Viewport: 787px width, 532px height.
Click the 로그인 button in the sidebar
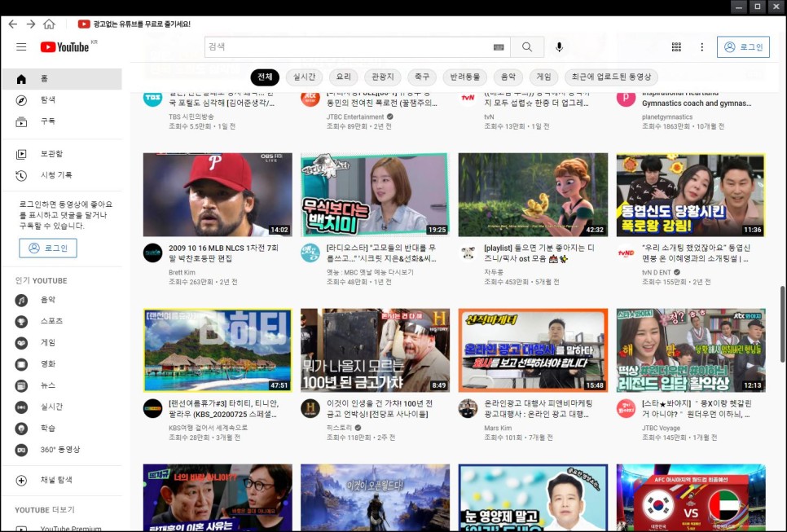click(48, 248)
